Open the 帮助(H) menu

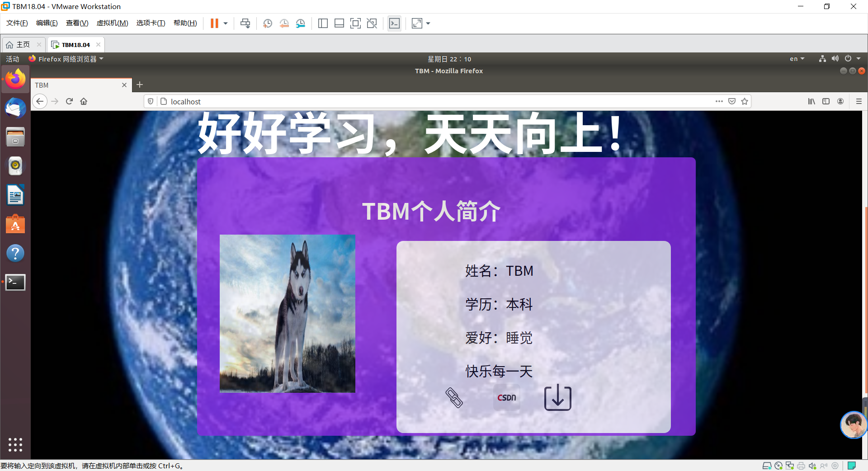pyautogui.click(x=185, y=23)
